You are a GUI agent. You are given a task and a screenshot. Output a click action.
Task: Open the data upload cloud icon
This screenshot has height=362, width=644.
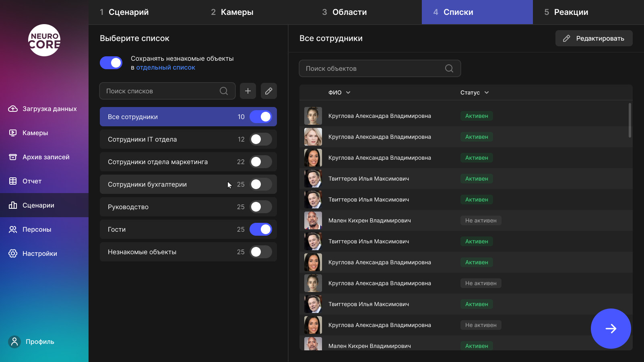[13, 109]
